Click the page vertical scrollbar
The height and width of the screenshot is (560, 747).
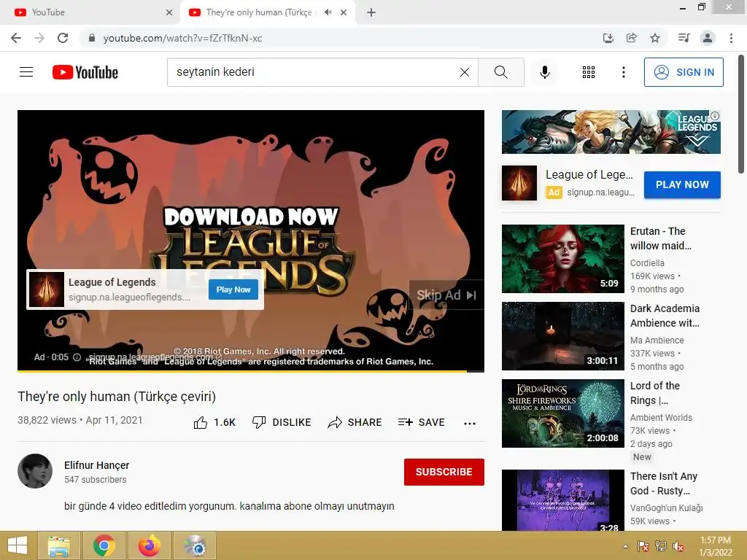click(741, 114)
